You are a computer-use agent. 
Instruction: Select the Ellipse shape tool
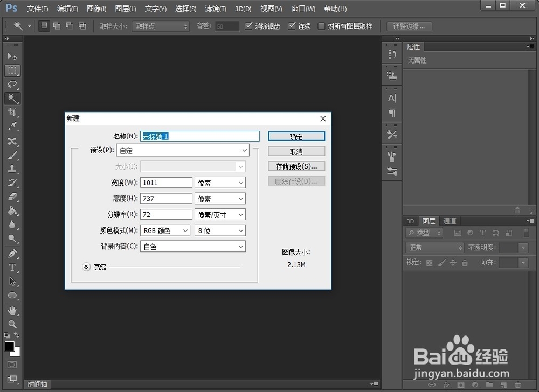(12, 295)
